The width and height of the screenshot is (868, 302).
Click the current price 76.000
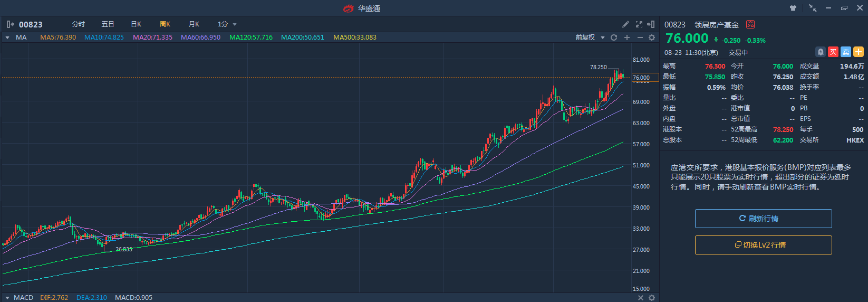687,38
